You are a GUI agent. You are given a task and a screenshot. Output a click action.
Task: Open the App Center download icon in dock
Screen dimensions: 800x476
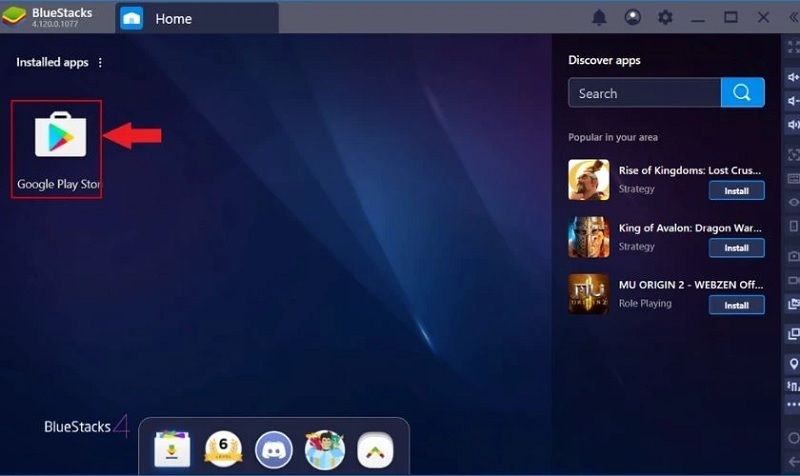172,449
